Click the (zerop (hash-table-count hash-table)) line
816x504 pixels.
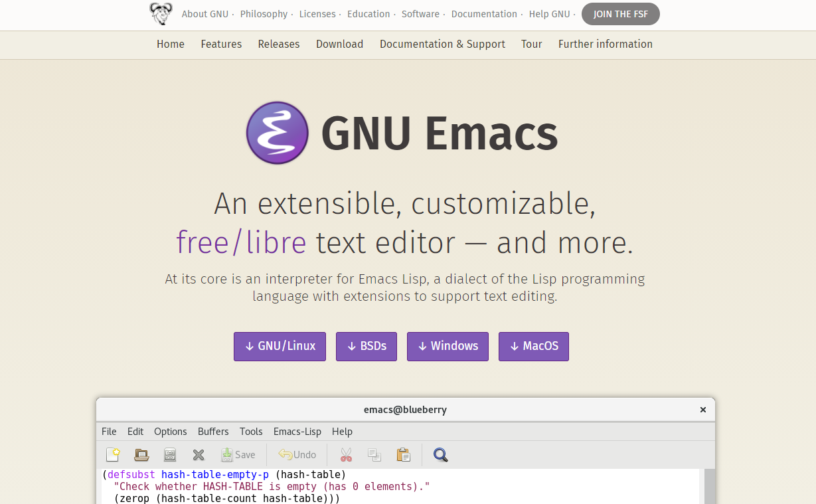pos(227,498)
